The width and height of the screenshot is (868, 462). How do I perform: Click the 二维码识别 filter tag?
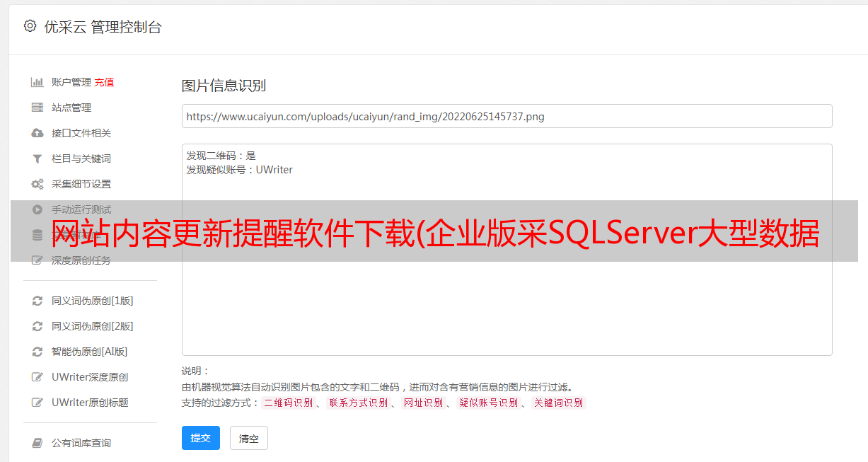click(x=288, y=403)
